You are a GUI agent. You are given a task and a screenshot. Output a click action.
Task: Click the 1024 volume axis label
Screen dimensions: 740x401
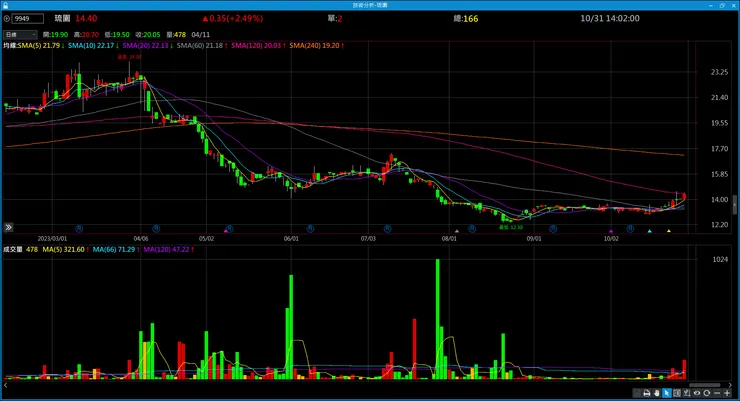click(720, 259)
